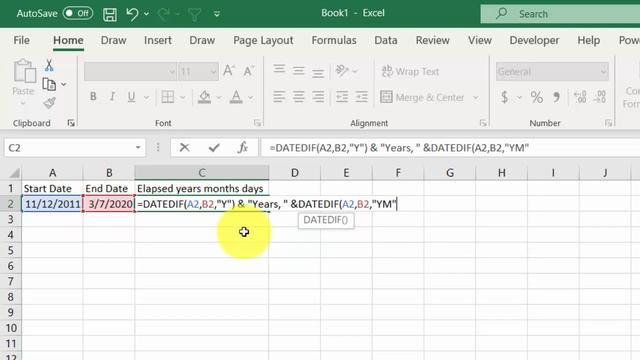Screen dimensions: 640x360
Task: Open Customize Quick Access Toolbar dropdown
Action: point(217,14)
